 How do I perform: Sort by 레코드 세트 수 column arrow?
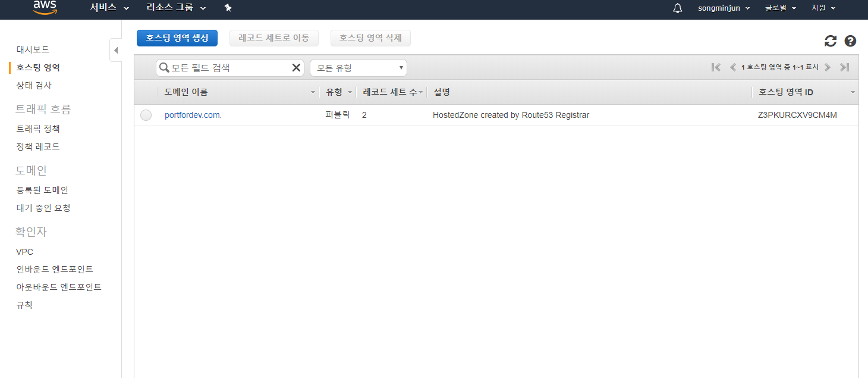point(420,93)
